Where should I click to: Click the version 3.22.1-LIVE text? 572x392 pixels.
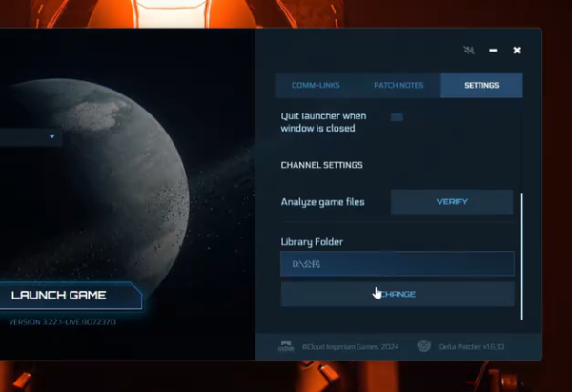coord(62,322)
